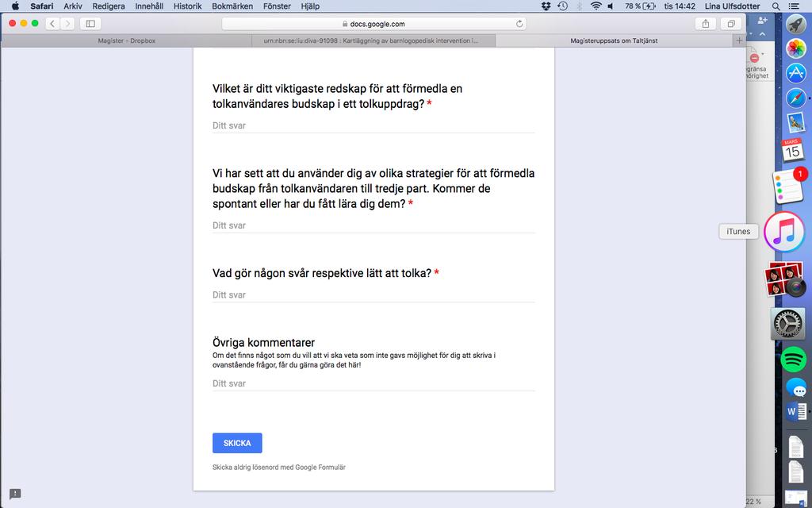Open Safari compass icon in Dock
812x508 pixels.
pyautogui.click(x=795, y=98)
